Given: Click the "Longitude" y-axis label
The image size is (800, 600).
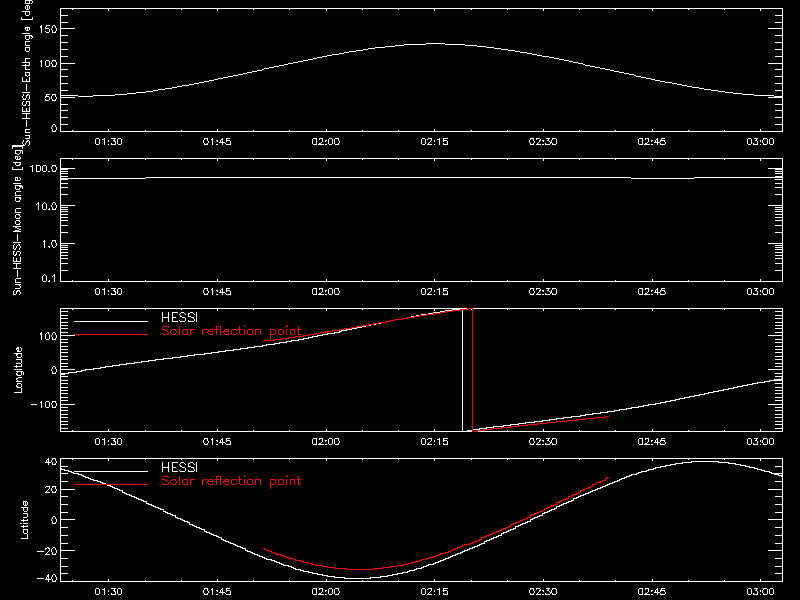Looking at the screenshot, I should click(x=18, y=370).
